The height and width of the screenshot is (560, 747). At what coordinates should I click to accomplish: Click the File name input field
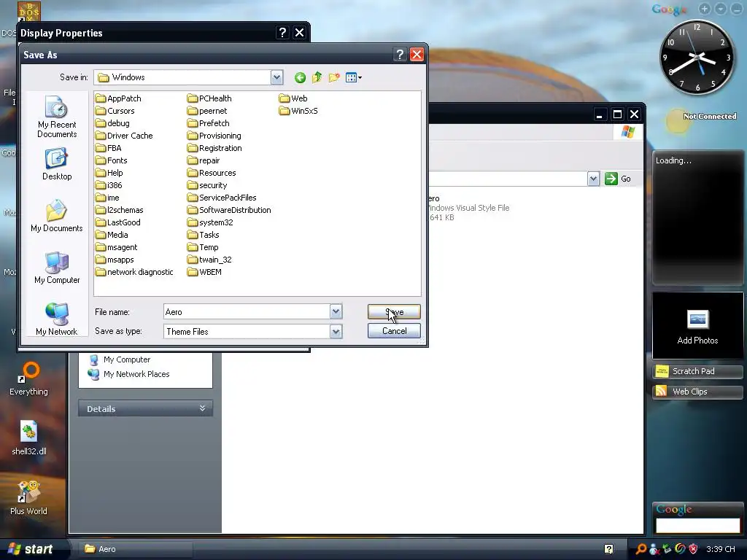(247, 312)
